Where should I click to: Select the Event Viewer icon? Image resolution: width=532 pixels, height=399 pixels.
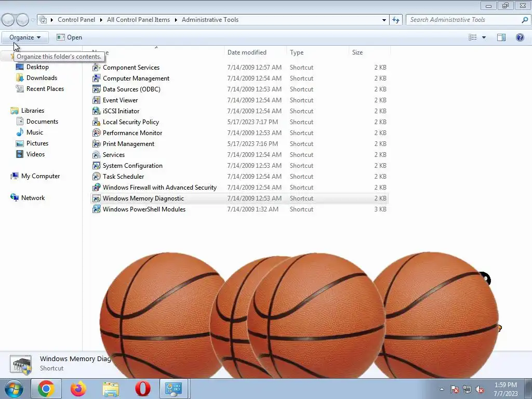(x=96, y=100)
